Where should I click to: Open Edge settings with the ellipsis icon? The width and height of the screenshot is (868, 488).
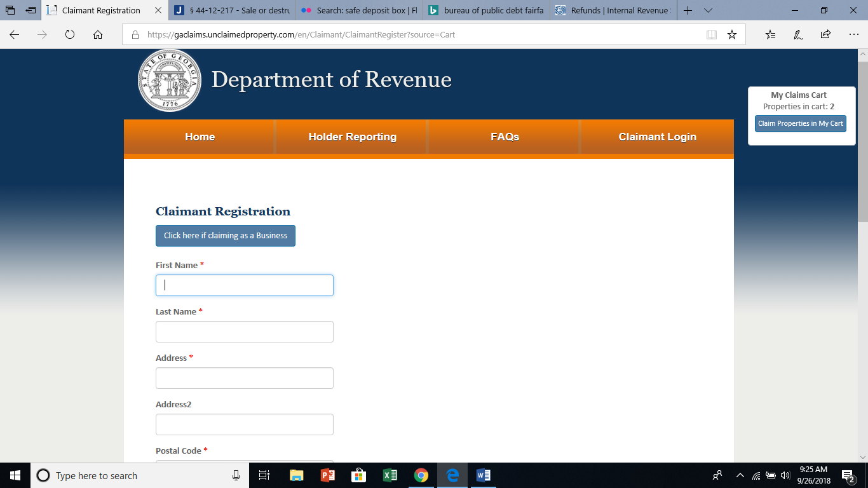(851, 34)
